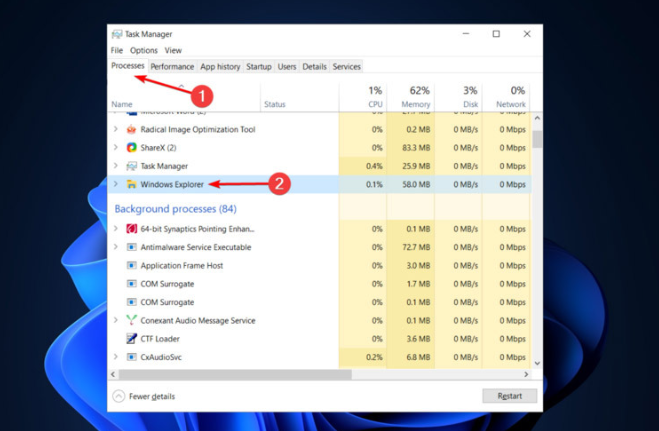
Task: Click the Conexant Audio Message Service icon
Action: tap(131, 321)
